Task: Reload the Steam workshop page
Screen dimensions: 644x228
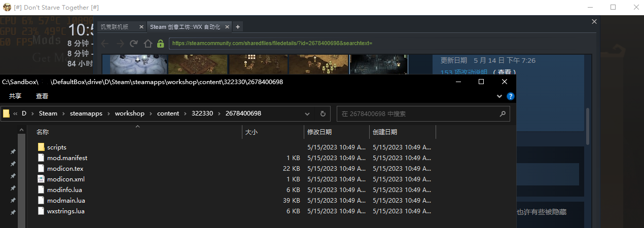Action: (134, 44)
